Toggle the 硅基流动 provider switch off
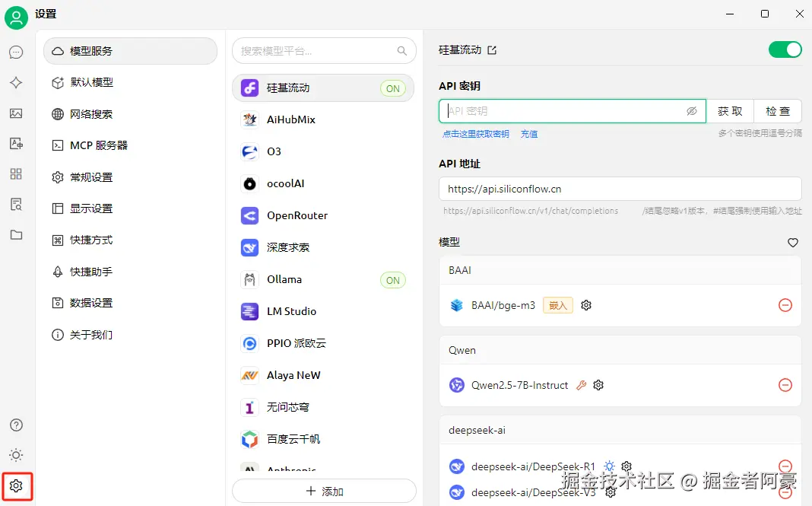 785,49
